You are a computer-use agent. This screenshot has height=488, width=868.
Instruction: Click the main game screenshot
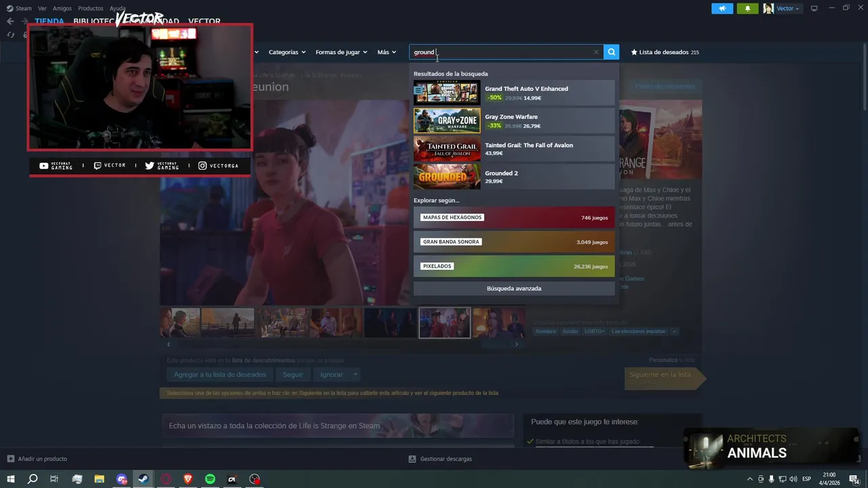point(286,203)
